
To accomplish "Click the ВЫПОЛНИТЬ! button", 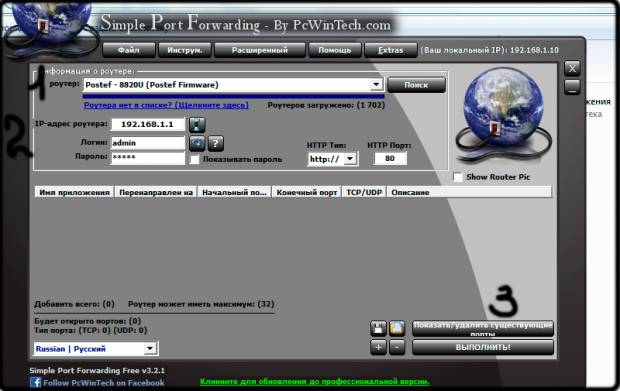I will coord(483,347).
